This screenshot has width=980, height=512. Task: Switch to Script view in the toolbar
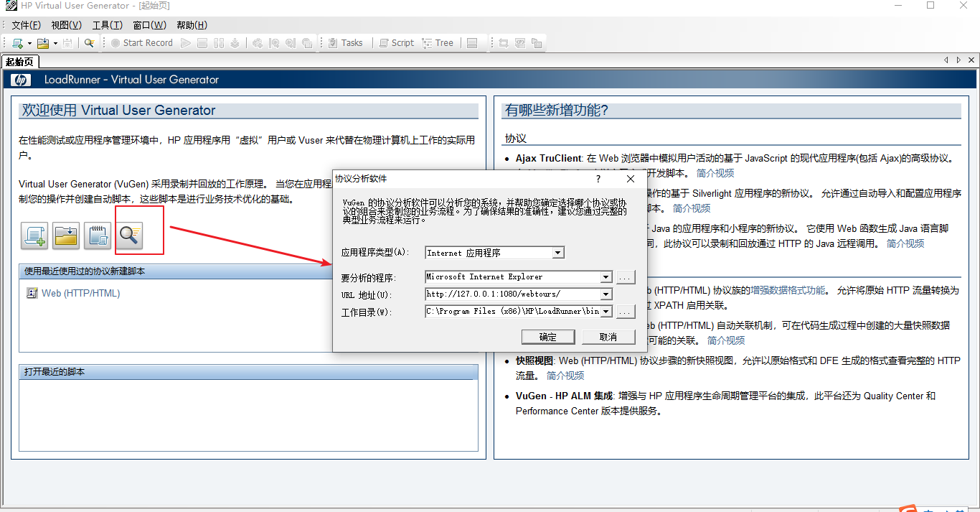(x=397, y=43)
